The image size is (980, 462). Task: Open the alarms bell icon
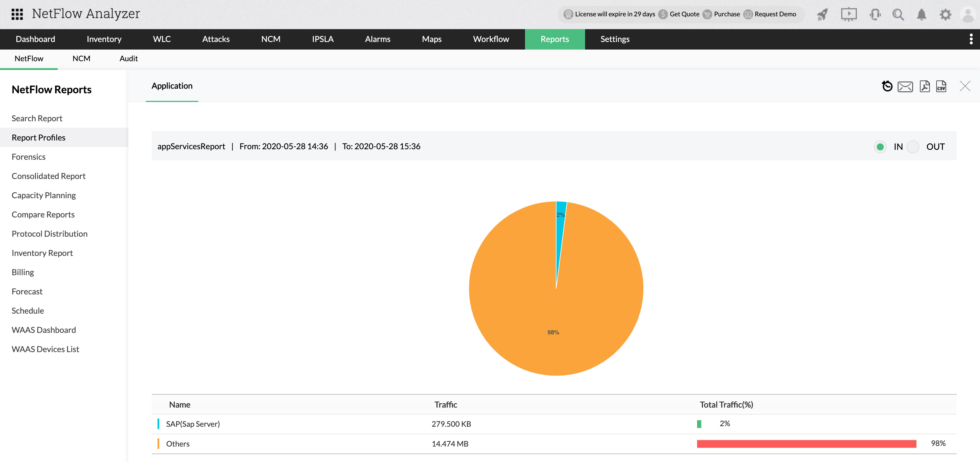921,15
